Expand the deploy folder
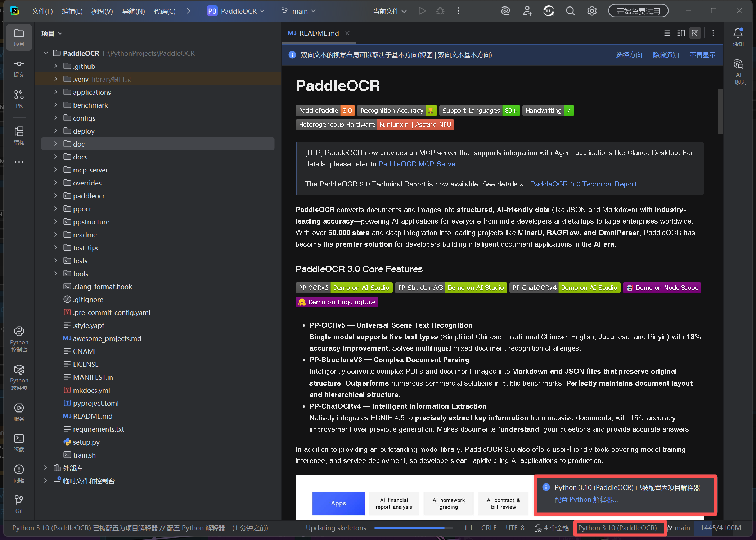Screen dimensions: 756x540 point(55,131)
